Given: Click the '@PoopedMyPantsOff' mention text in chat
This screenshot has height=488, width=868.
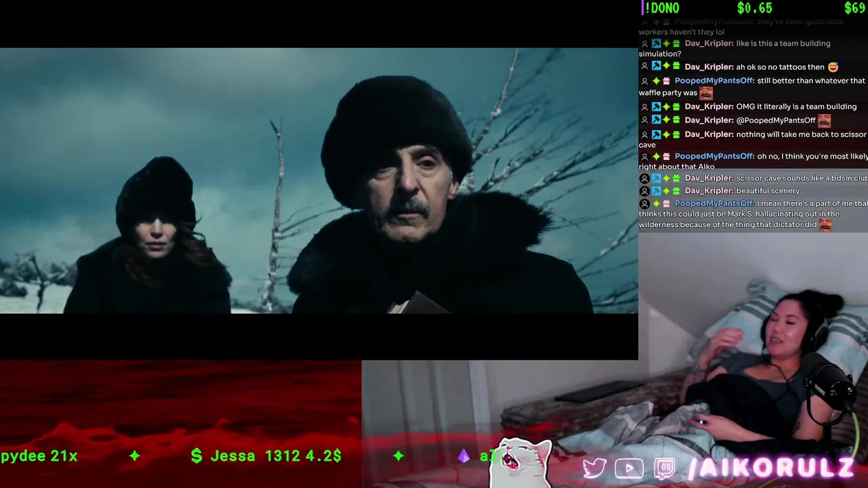Looking at the screenshot, I should [776, 121].
